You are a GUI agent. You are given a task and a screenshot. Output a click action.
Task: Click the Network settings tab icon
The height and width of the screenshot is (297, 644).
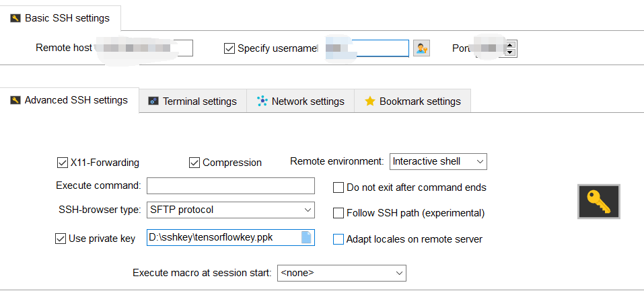click(262, 101)
